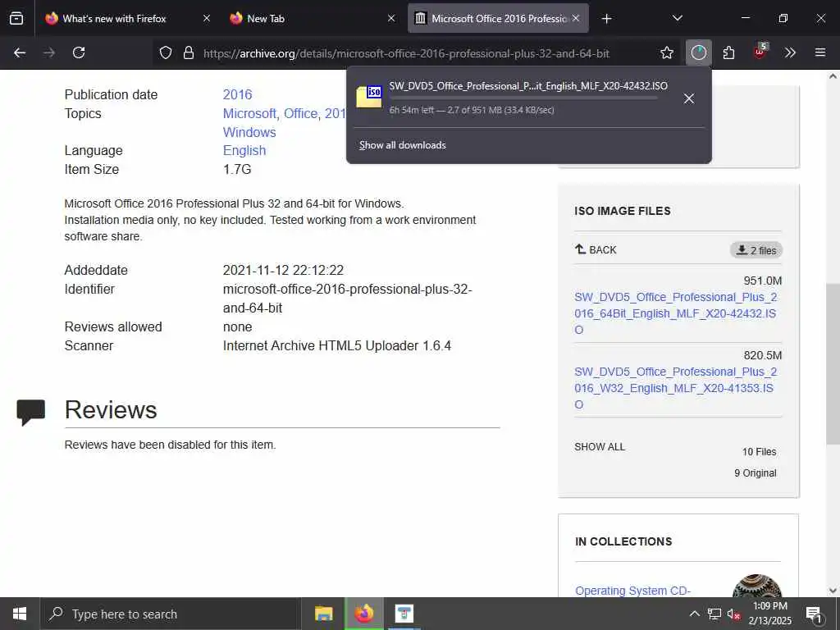Show more tools chevrons overflow button

790,52
